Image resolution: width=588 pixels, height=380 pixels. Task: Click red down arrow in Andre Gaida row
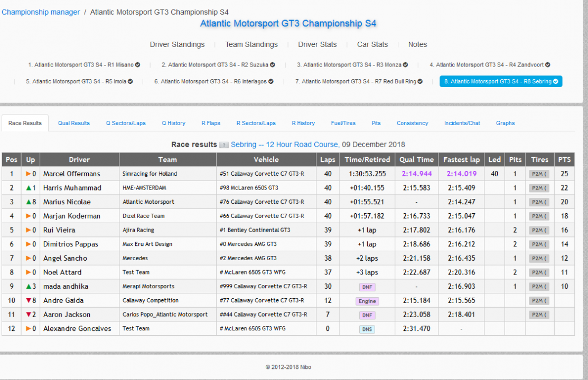(x=29, y=300)
